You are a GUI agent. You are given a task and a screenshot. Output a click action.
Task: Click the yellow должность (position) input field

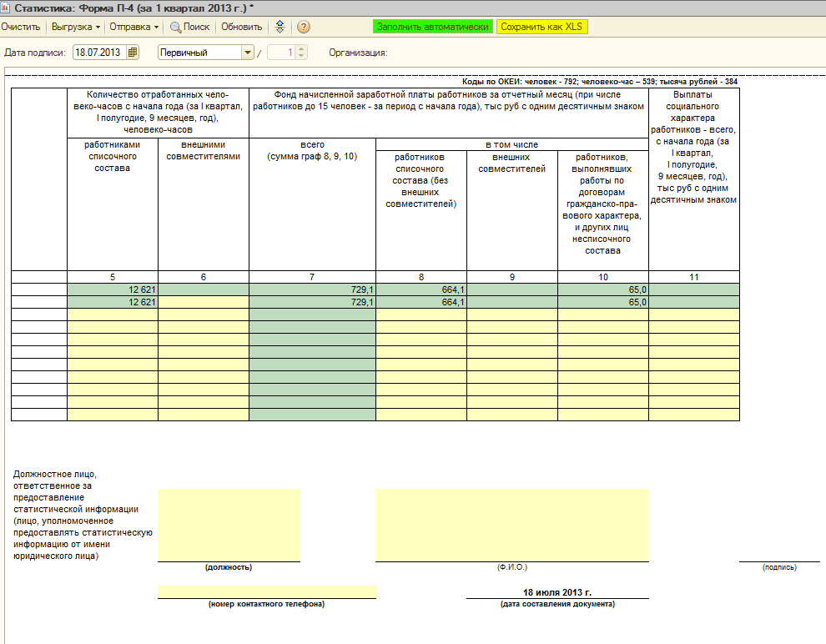click(x=229, y=525)
